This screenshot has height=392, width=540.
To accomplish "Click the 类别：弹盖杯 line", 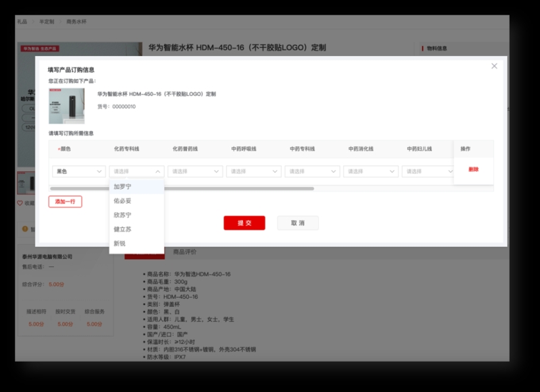I will [x=163, y=304].
